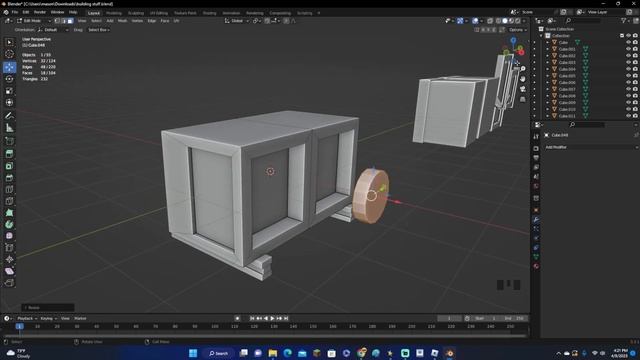Switch to wireframe viewport shading
The width and height of the screenshot is (640, 360).
click(x=498, y=21)
